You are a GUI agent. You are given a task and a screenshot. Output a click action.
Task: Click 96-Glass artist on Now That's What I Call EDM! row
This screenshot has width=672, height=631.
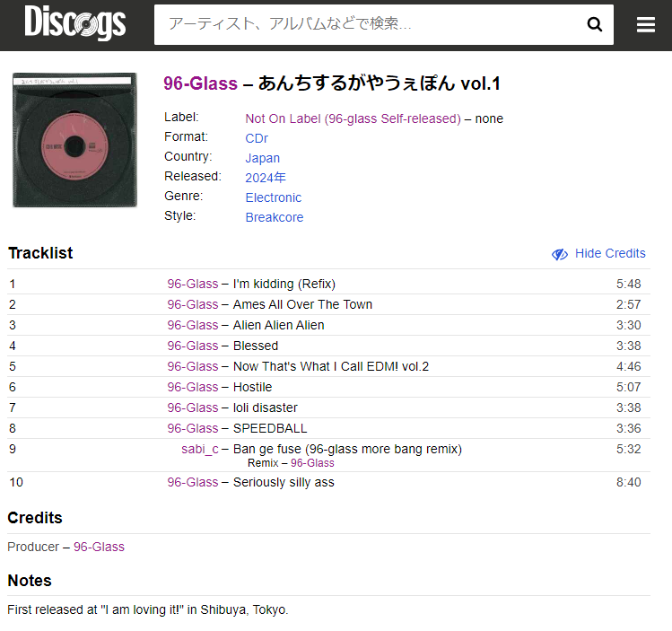click(192, 366)
